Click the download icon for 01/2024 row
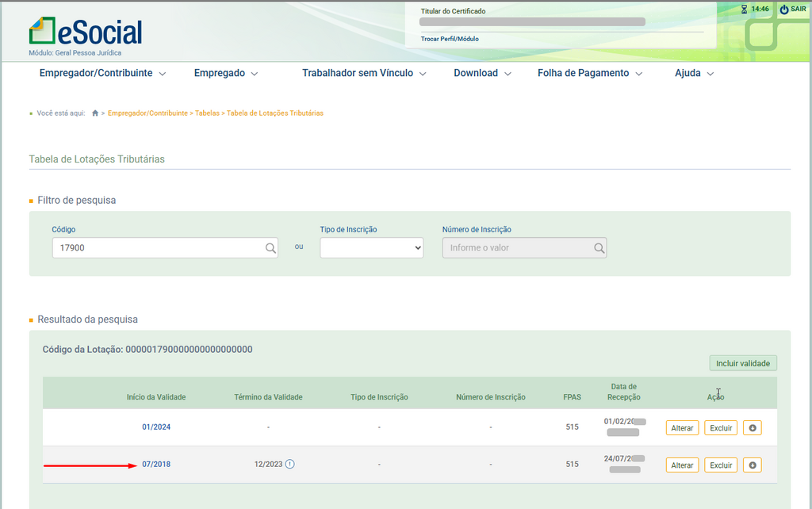This screenshot has width=812, height=509. tap(752, 428)
